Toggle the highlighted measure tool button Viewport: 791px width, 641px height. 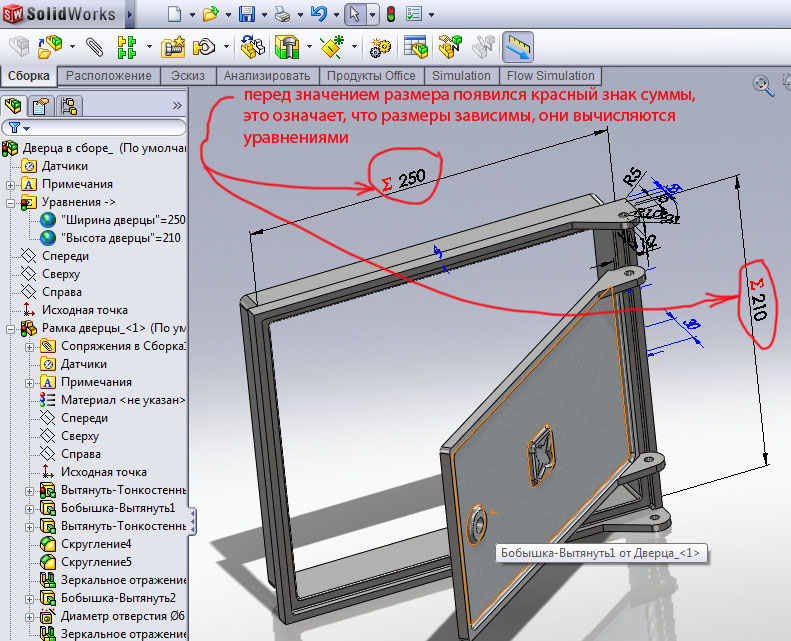(517, 47)
